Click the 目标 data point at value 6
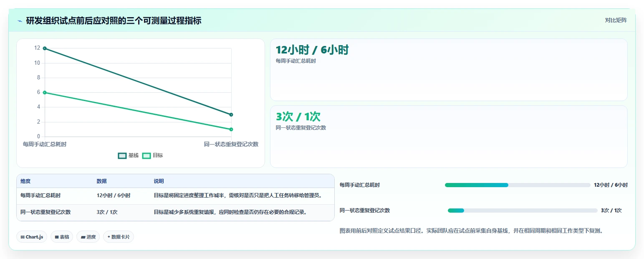 45,93
